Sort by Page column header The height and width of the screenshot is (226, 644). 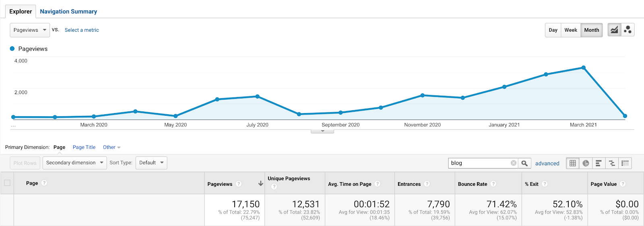tap(32, 183)
